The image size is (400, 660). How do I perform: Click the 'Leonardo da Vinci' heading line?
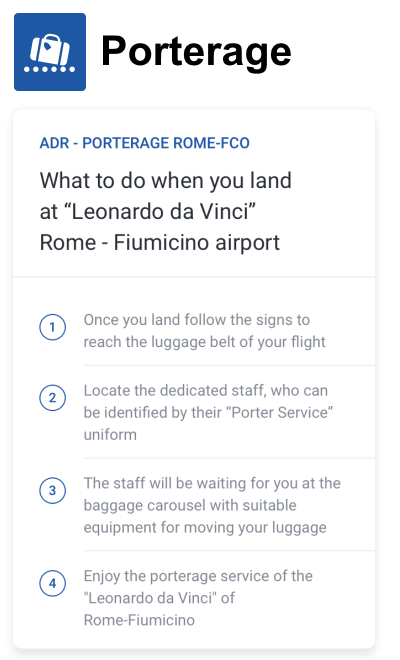148,212
